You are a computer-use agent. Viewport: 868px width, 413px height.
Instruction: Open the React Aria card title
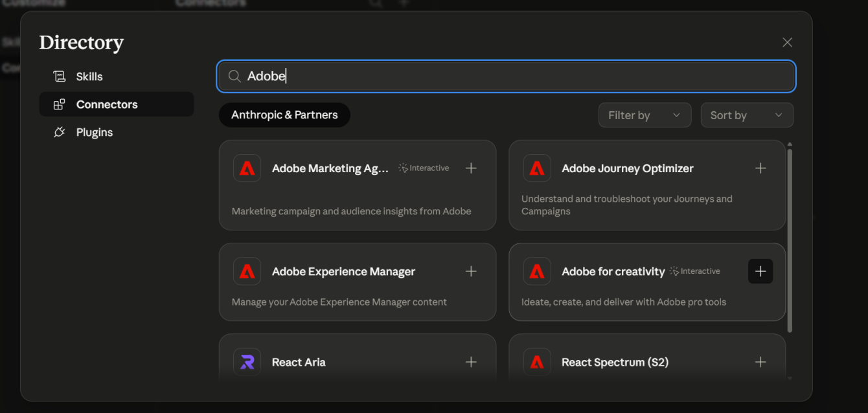click(299, 362)
